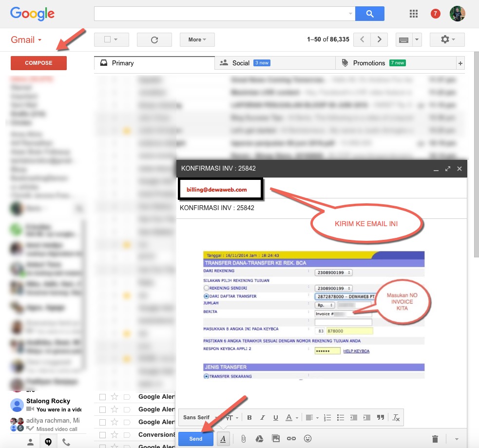Click the main page vertical scrollbar
Viewport: 479px width, 448px height.
click(476, 155)
